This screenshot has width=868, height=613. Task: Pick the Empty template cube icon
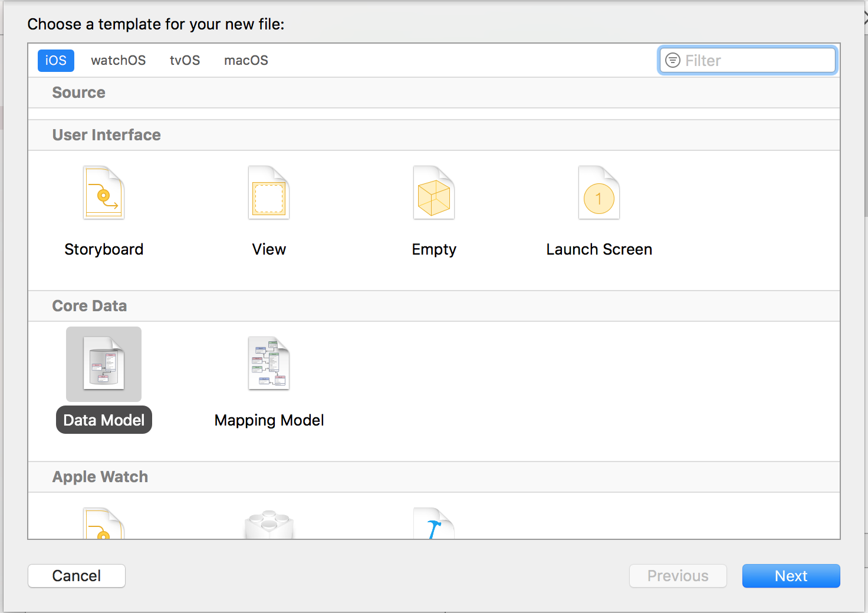[x=434, y=193]
